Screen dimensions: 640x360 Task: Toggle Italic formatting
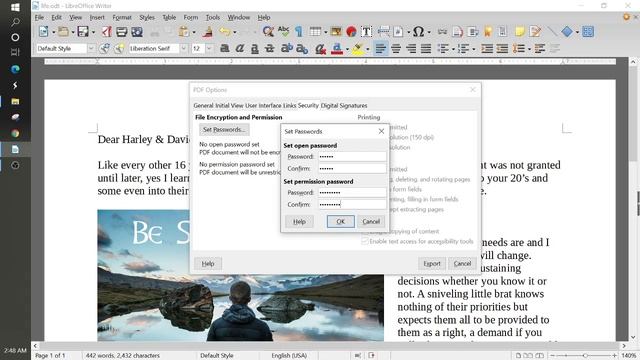point(240,49)
